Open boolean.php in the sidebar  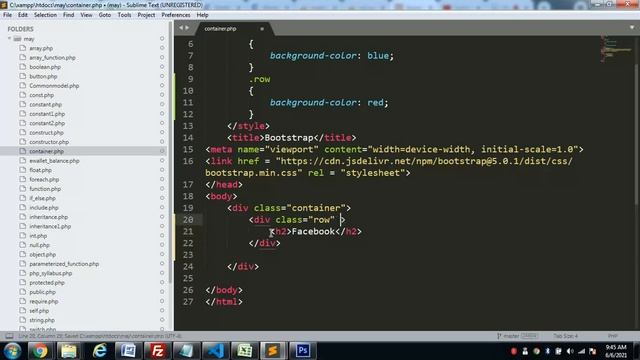(x=45, y=67)
